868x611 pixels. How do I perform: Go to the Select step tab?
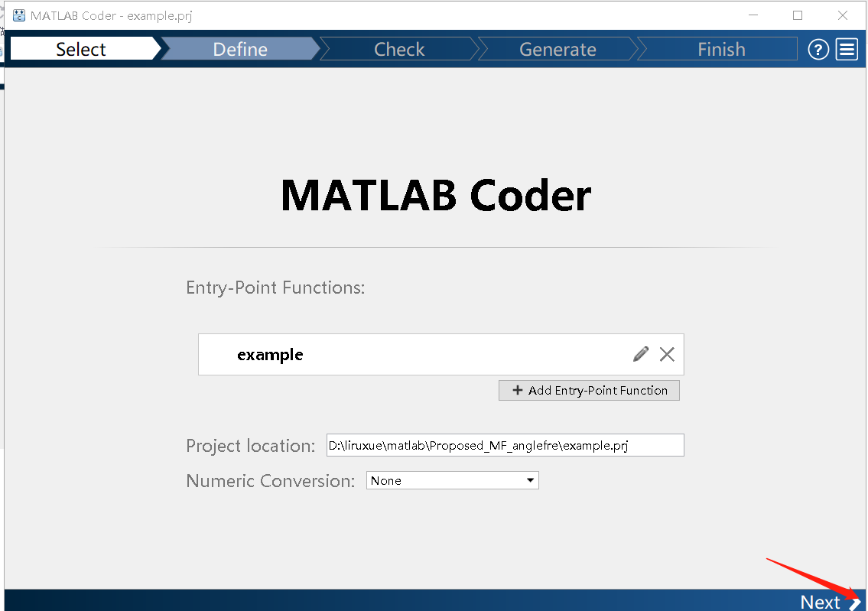[81, 50]
